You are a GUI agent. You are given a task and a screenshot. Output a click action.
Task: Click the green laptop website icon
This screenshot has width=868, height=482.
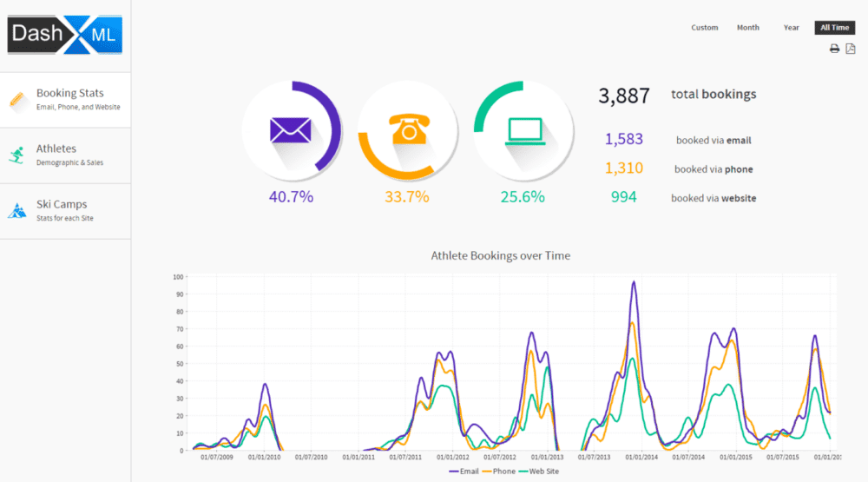coord(523,130)
